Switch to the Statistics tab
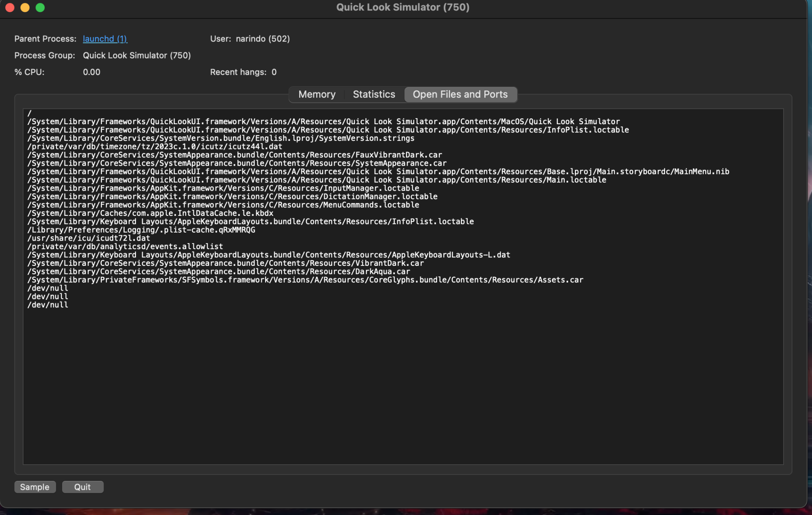812x515 pixels. [x=374, y=94]
